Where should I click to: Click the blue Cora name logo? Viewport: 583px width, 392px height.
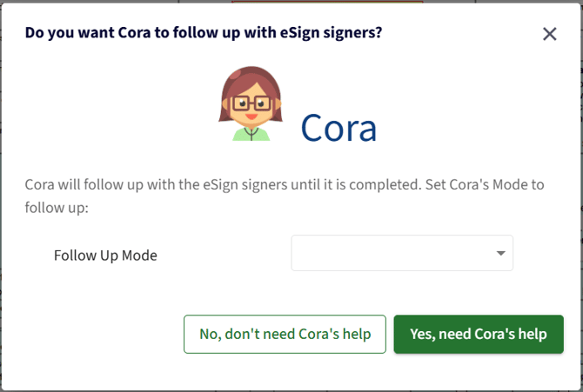pos(338,128)
